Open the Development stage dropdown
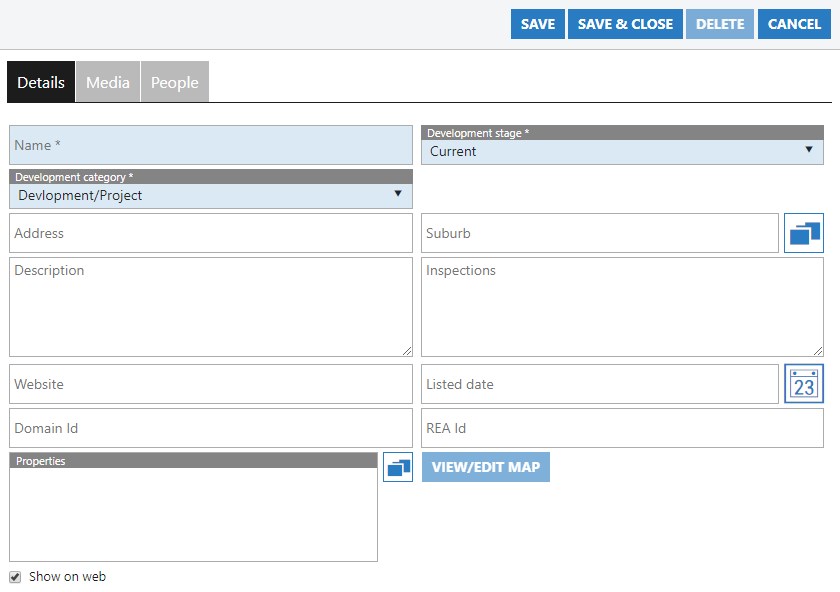Image resolution: width=840 pixels, height=592 pixels. click(622, 151)
